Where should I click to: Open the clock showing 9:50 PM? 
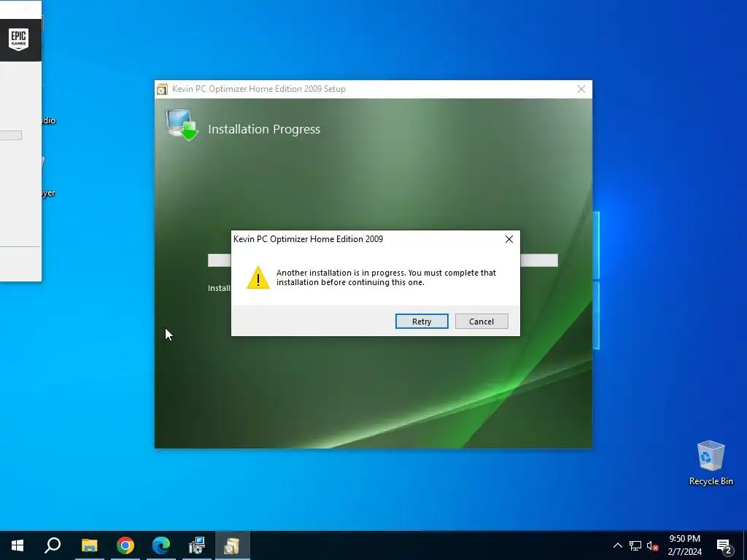pos(684,545)
